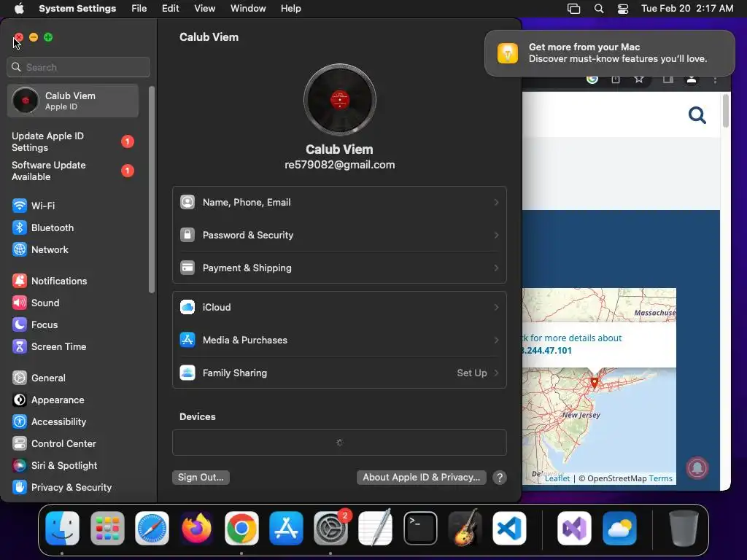Click the notification bell in browser page
Screen dimensions: 747x560
[x=697, y=467]
